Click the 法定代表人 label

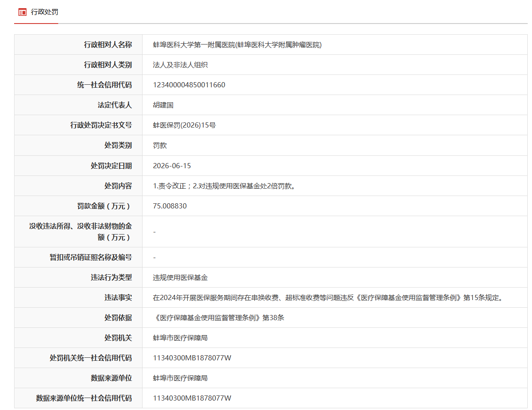coord(115,105)
